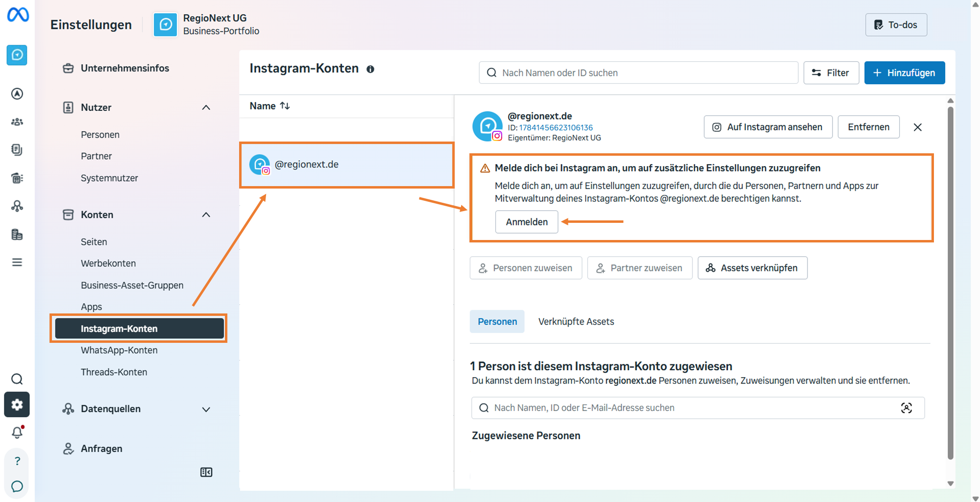This screenshot has height=502, width=980.
Task: Open the help question mark icon
Action: [x=17, y=461]
